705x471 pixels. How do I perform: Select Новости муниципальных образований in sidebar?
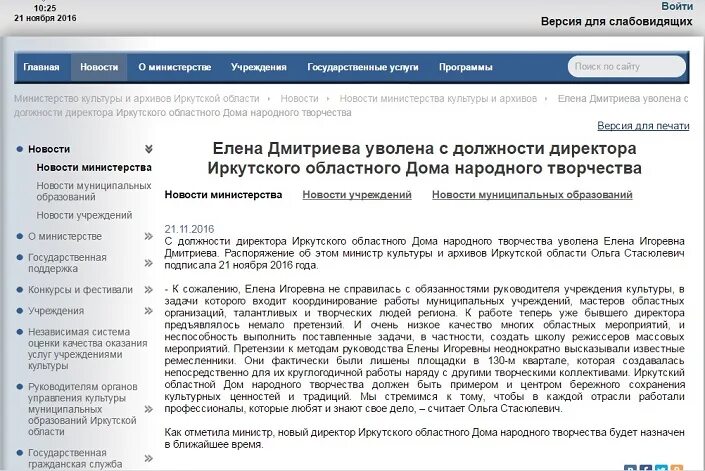[94, 191]
